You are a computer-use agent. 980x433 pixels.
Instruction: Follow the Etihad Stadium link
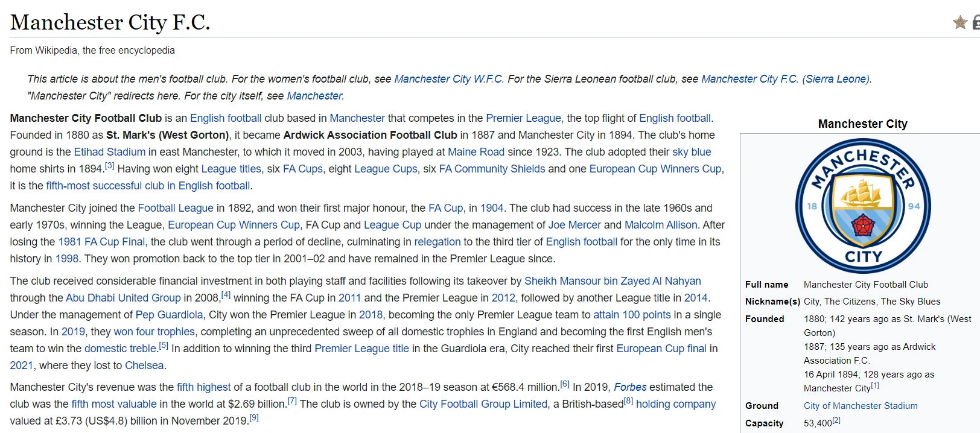(x=109, y=152)
